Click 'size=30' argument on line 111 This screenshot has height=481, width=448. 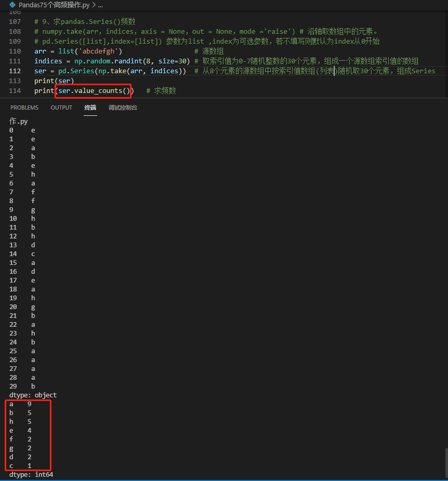(x=173, y=61)
